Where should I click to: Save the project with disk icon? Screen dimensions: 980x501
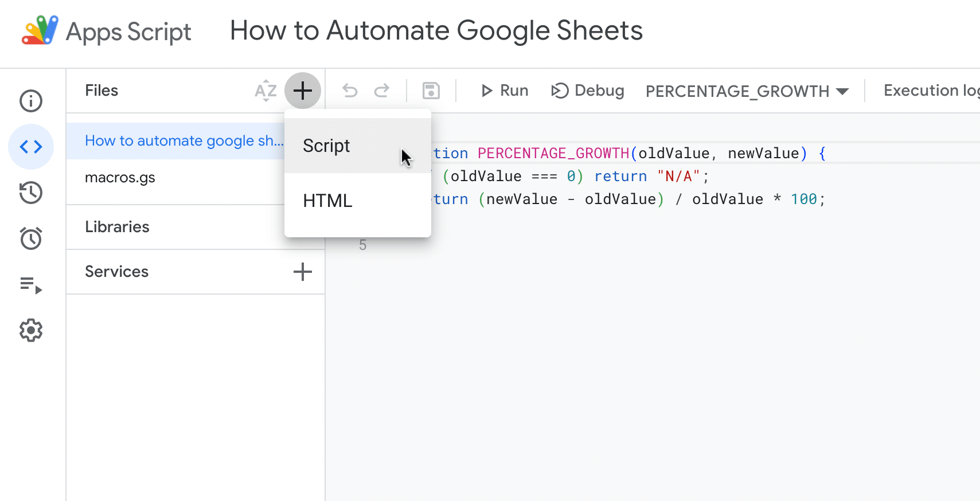431,91
